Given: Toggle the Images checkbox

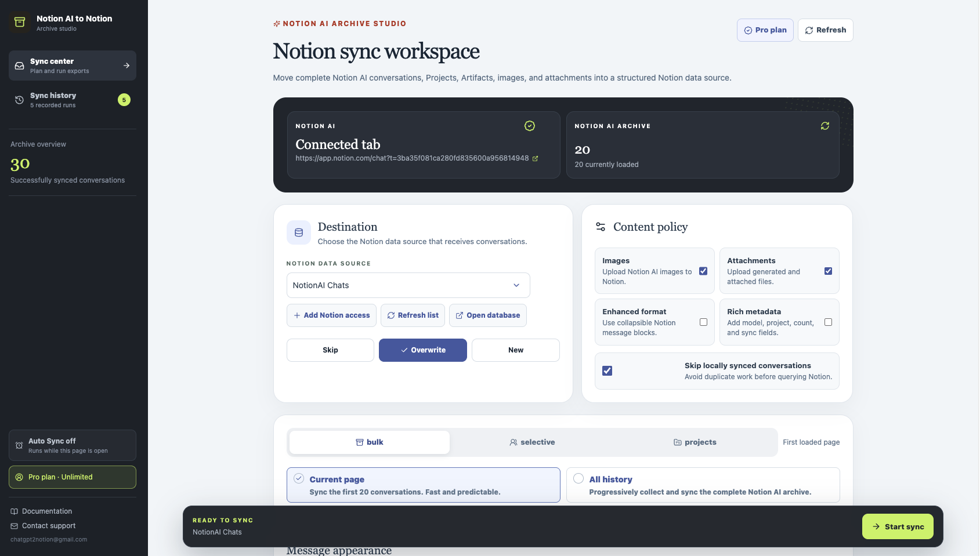Looking at the screenshot, I should [x=703, y=271].
